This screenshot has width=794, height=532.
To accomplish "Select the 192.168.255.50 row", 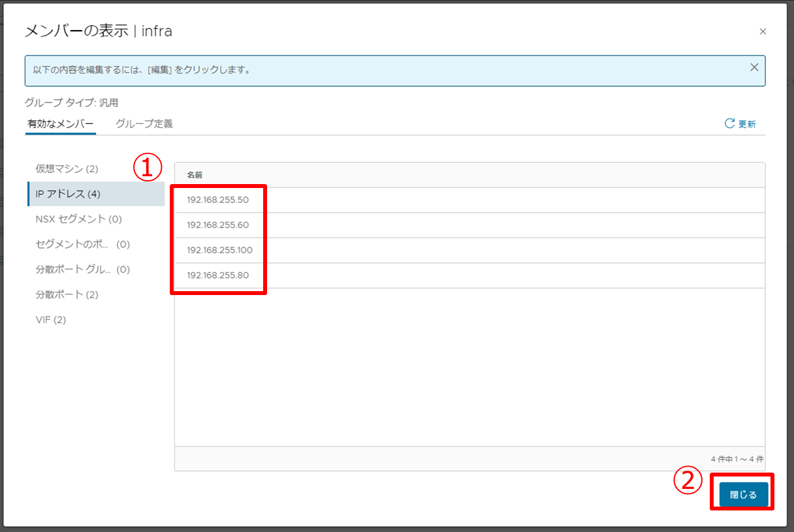I will pos(217,200).
